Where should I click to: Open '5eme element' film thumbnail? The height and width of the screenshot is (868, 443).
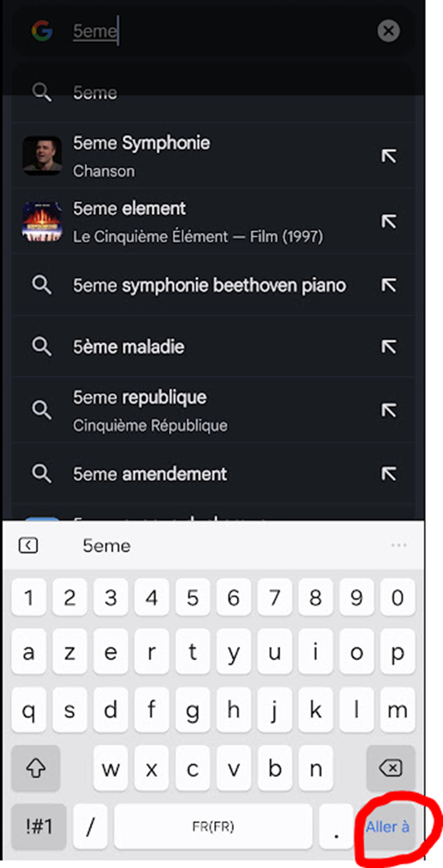[x=42, y=222]
